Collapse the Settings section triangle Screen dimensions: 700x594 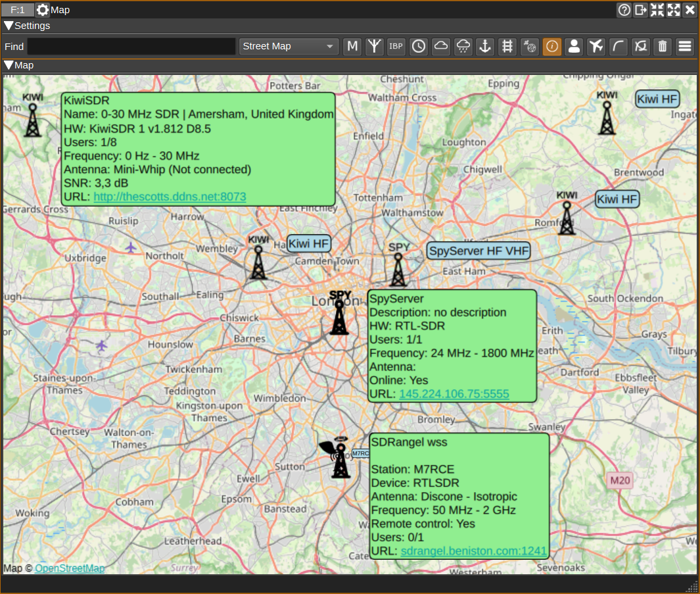coord(9,26)
